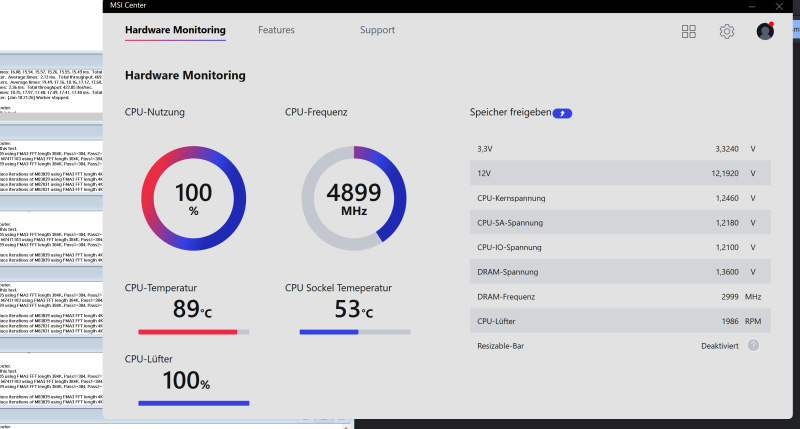
Task: Click the 89°C CPU temperature reading
Action: pos(192,309)
